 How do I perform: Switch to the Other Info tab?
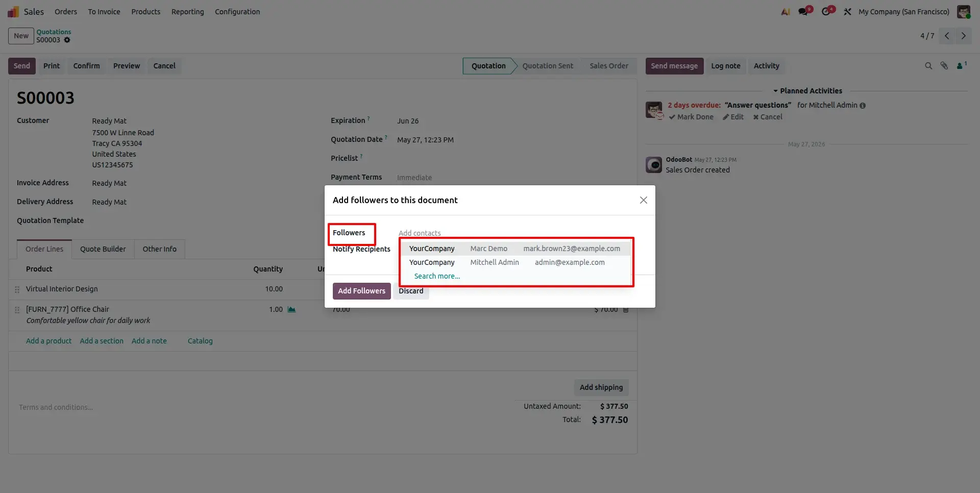[159, 249]
